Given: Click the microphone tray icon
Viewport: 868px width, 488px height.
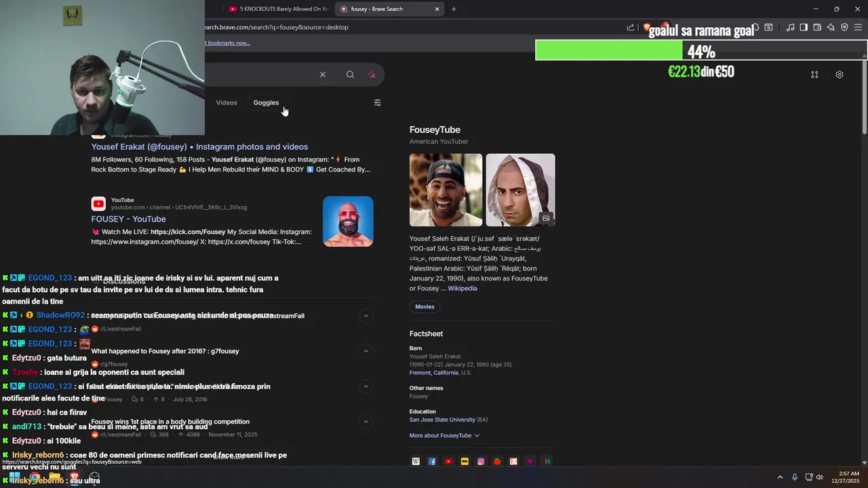Looking at the screenshot, I should [794, 477].
